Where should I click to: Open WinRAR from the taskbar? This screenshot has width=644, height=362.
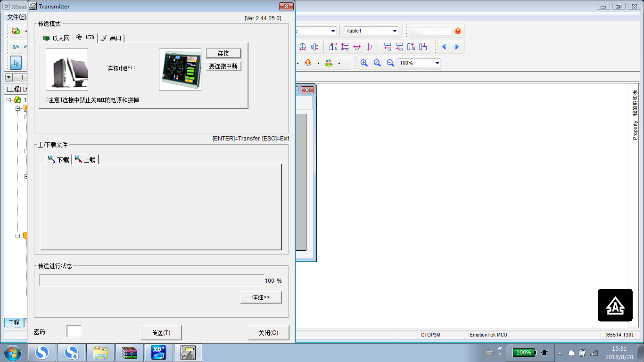tap(129, 353)
